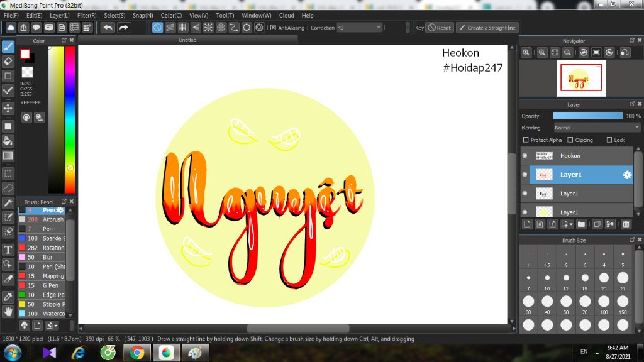Toggle AntiAliasing checkbox

tap(273, 28)
